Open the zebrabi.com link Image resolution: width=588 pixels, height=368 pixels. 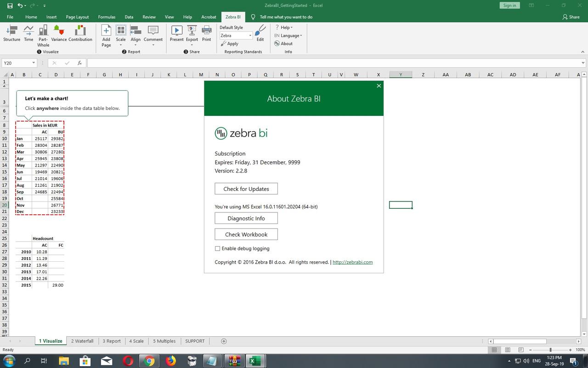352,262
